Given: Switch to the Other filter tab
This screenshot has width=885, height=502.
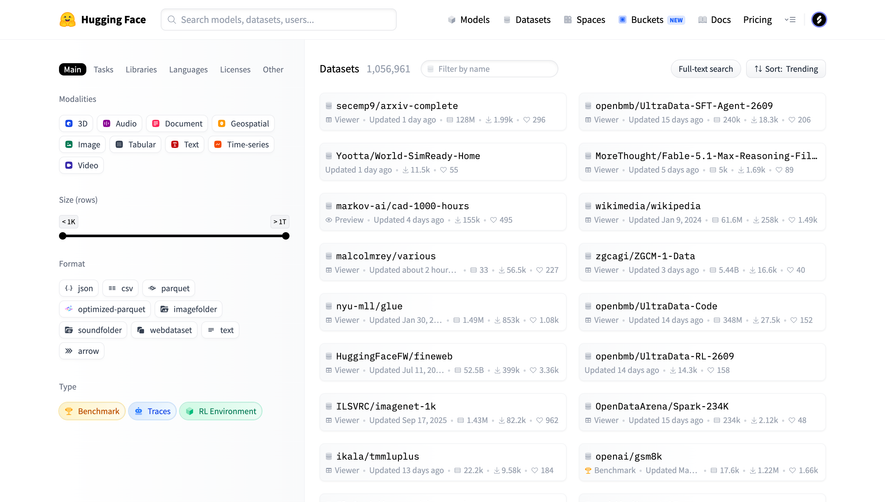Looking at the screenshot, I should click(x=273, y=69).
